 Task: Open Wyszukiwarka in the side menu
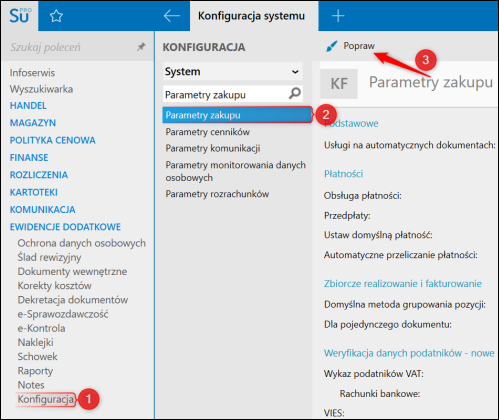(41, 89)
